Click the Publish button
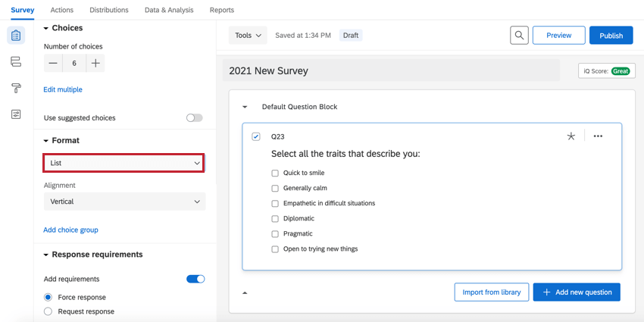The width and height of the screenshot is (644, 322). (611, 36)
